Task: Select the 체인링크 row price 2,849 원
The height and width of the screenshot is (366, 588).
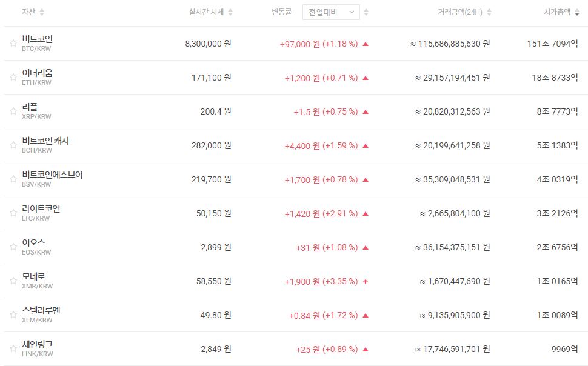Action: click(x=216, y=349)
